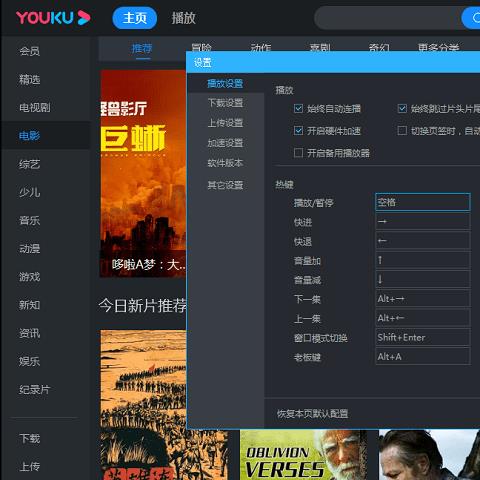Open 资讯 category
Screen dimensions: 480x480
click(30, 333)
